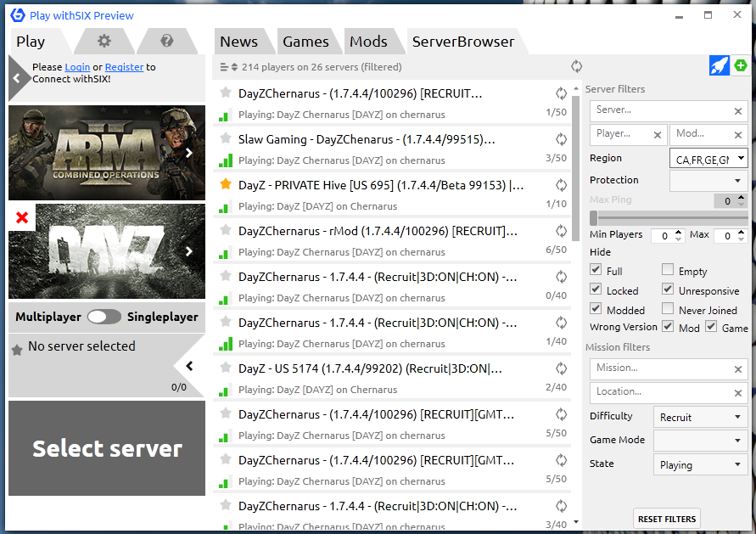Follow the Login link
The image size is (756, 534).
77,67
